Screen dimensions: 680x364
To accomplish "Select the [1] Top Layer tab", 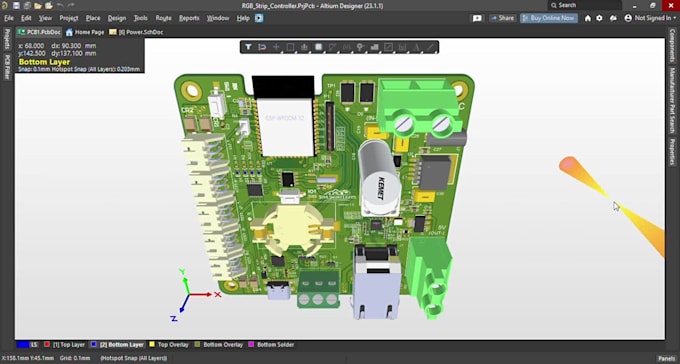I will tap(65, 345).
